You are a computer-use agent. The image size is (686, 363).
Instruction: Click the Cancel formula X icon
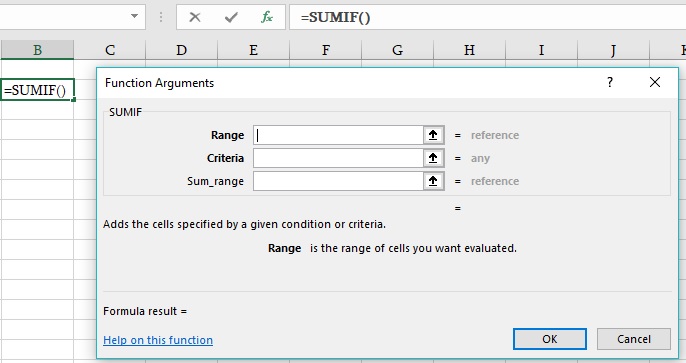(x=195, y=17)
